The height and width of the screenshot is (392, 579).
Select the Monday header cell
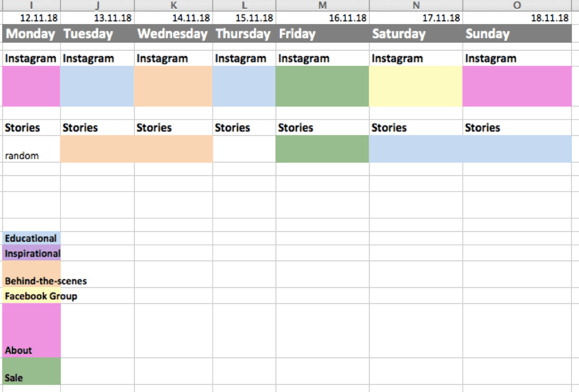point(32,34)
